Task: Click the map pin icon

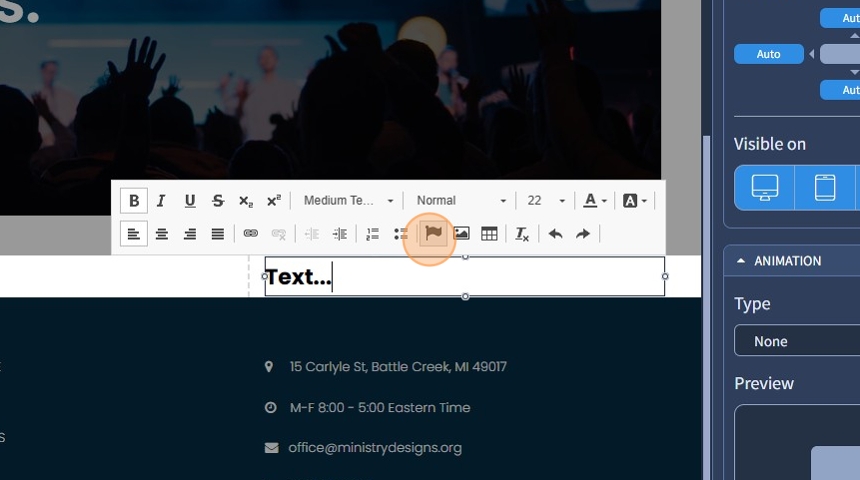Action: coord(269,366)
